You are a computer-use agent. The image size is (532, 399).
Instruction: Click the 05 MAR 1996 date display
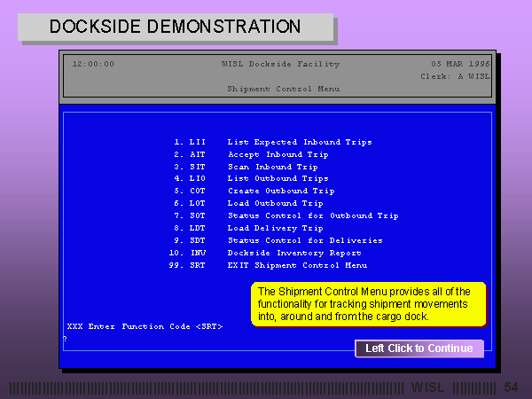pyautogui.click(x=460, y=64)
